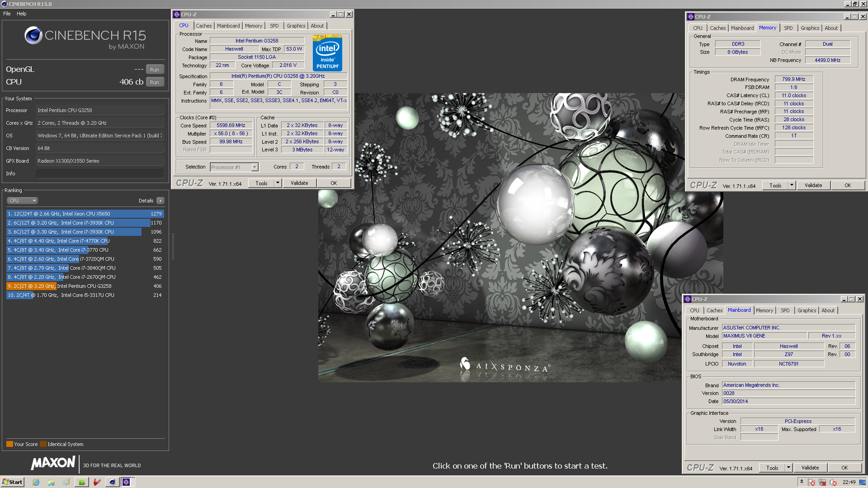
Task: Select ranking row Intel Core i7-2670QM
Action: click(85, 277)
